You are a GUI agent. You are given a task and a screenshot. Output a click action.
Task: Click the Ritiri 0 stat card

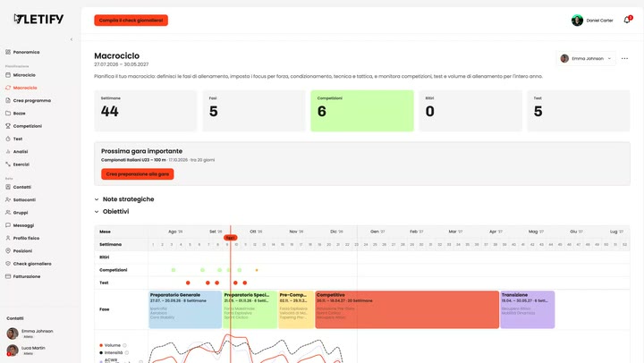click(470, 111)
